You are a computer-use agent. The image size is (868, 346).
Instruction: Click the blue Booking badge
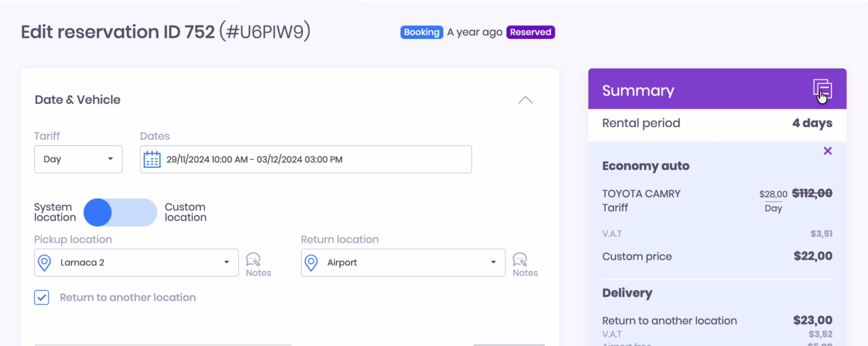422,32
